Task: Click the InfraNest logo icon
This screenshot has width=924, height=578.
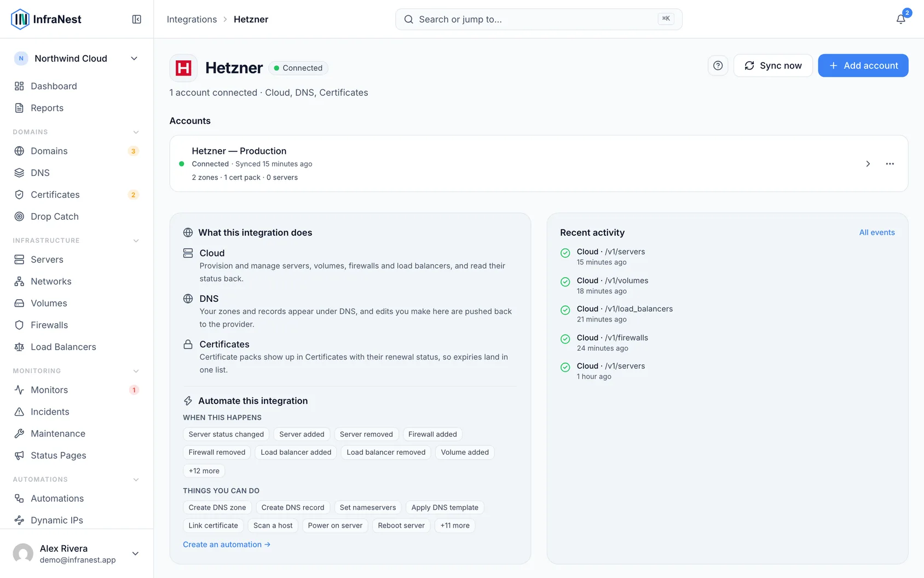Action: click(20, 19)
